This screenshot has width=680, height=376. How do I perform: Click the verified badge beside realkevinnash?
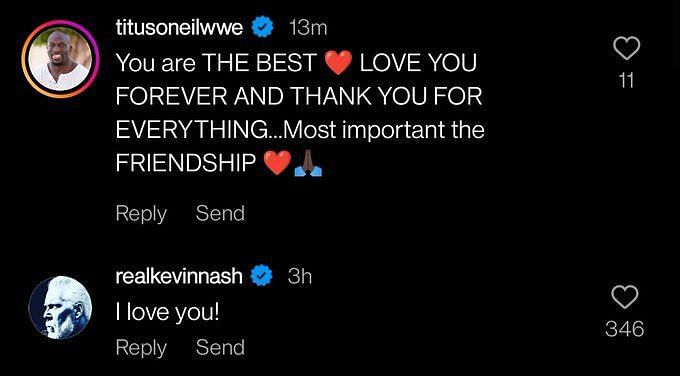click(262, 276)
